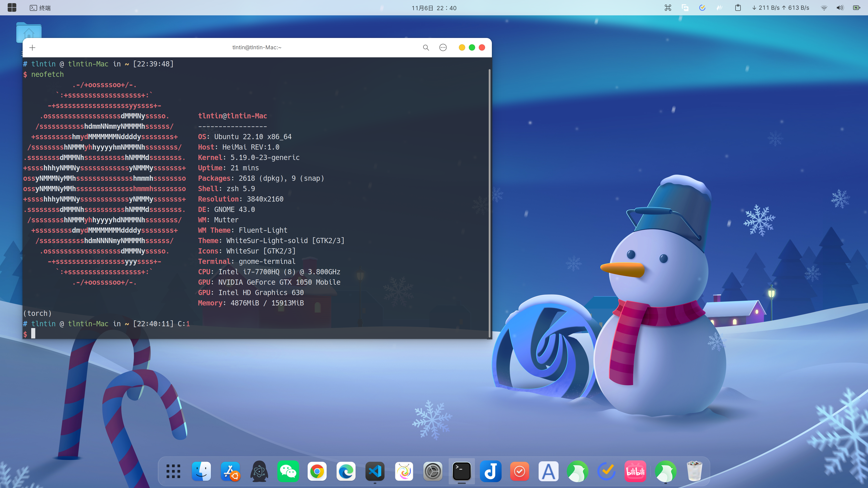Click the Wi-Fi icon in top bar

(824, 8)
